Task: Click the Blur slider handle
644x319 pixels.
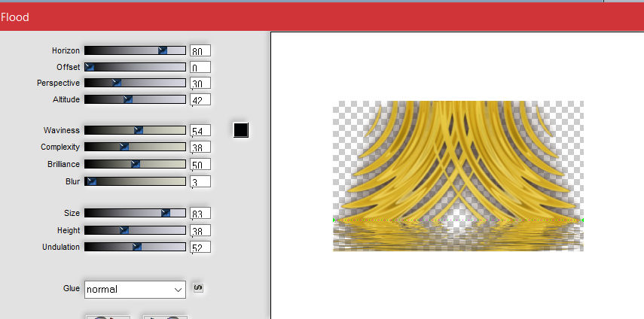Action: (x=92, y=181)
